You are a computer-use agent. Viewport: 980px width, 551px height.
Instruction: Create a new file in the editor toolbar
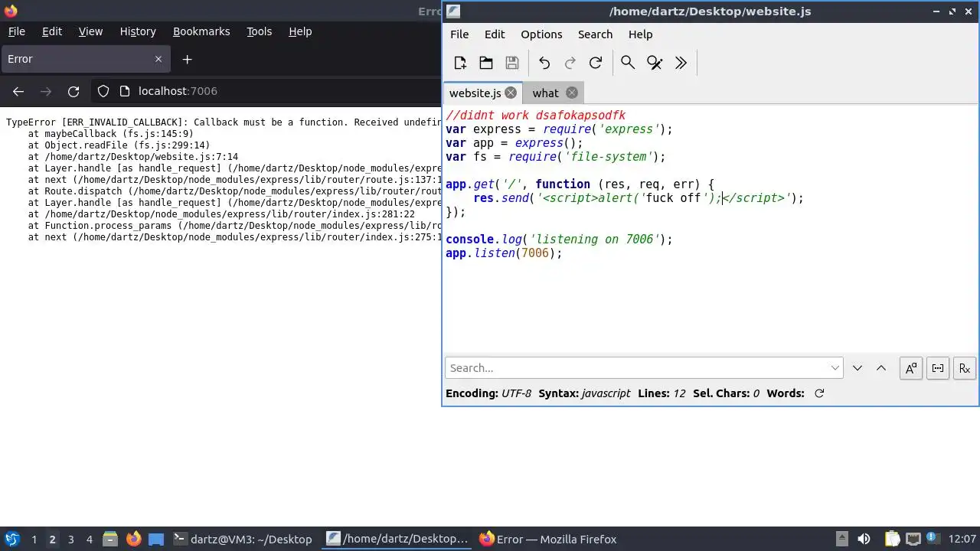tap(460, 63)
